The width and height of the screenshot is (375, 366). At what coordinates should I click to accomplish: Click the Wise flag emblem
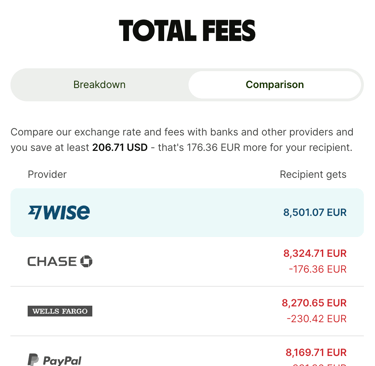tap(35, 212)
